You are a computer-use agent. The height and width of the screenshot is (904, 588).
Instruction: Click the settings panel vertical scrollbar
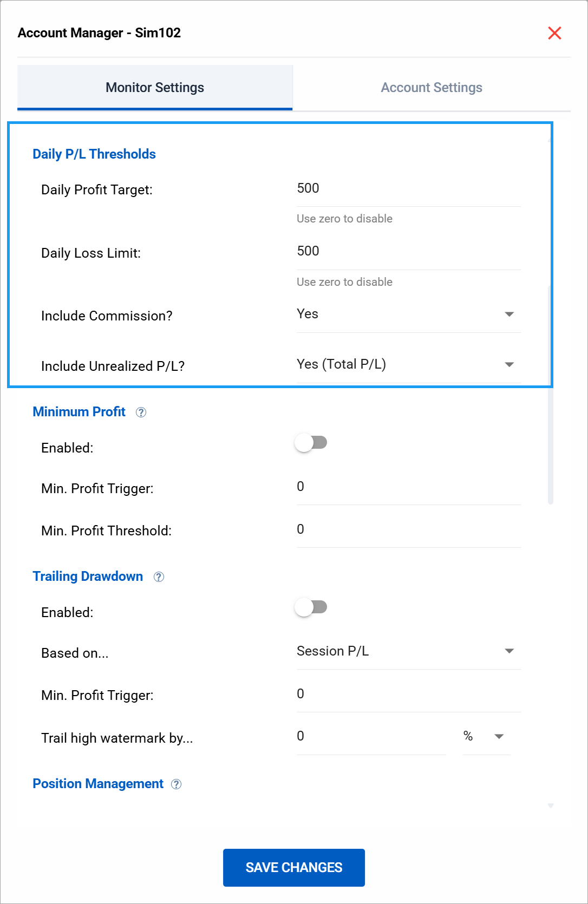coord(551,395)
